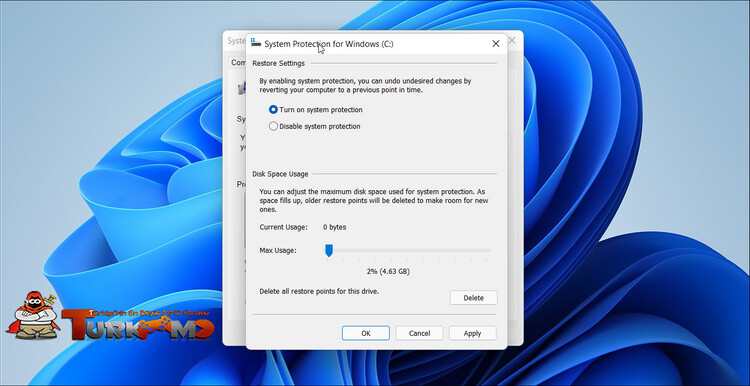Click the far right end of Max Usage slider track
This screenshot has width=750, height=386.
point(488,250)
